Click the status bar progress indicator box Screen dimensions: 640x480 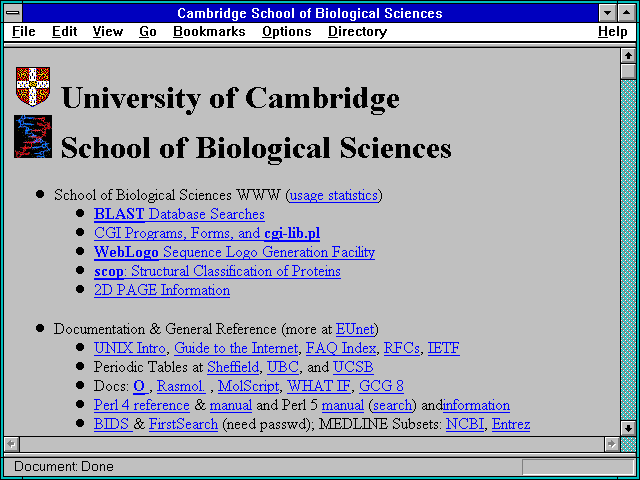tap(578, 467)
